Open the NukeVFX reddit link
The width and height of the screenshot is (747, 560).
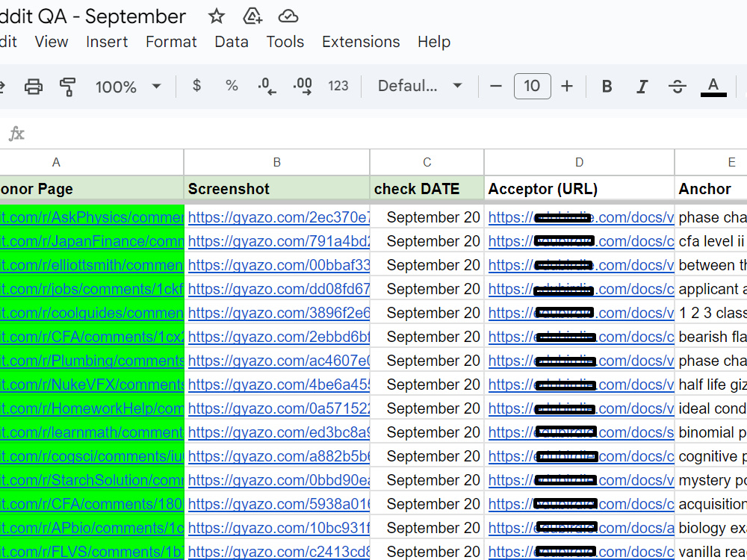92,385
